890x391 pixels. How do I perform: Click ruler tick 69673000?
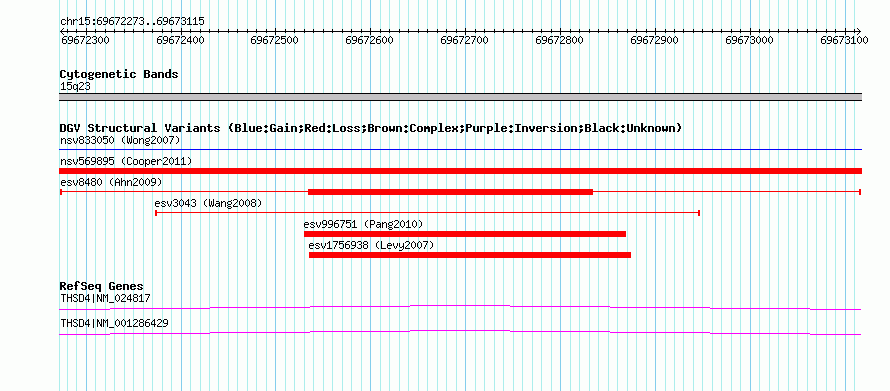coord(750,40)
